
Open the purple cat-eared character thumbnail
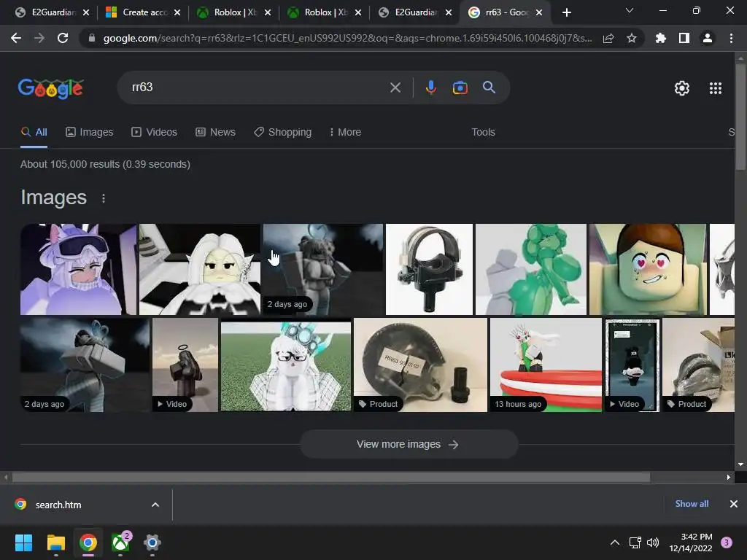pos(78,270)
